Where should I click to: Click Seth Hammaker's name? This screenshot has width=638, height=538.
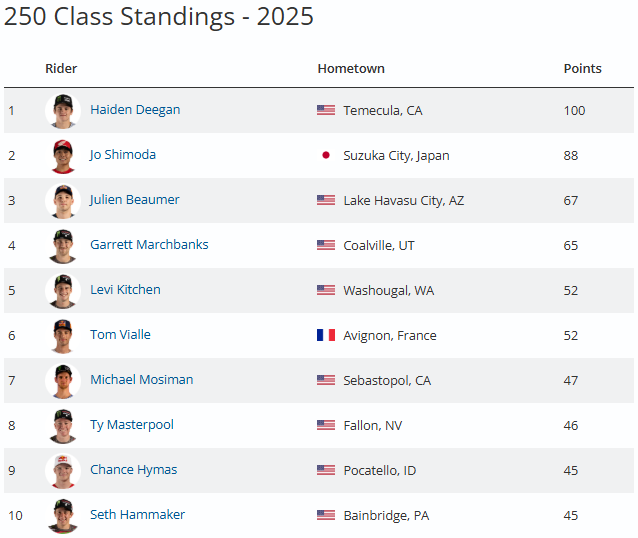(x=137, y=515)
